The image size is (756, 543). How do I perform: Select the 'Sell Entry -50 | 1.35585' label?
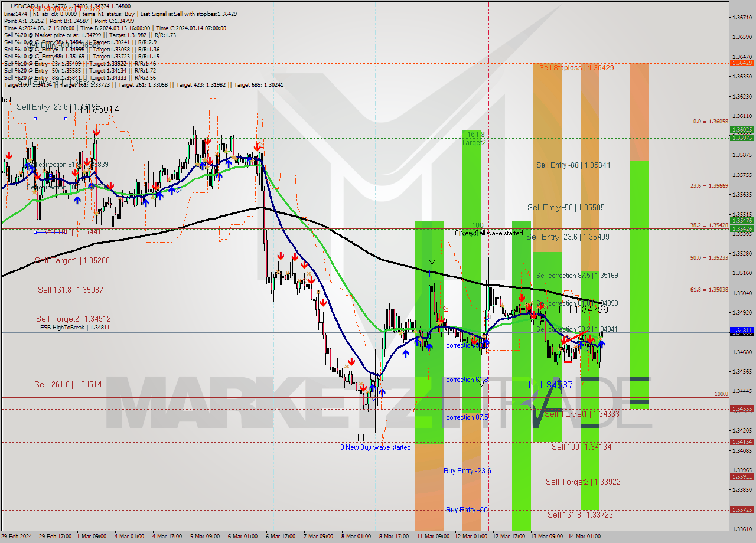(x=566, y=208)
